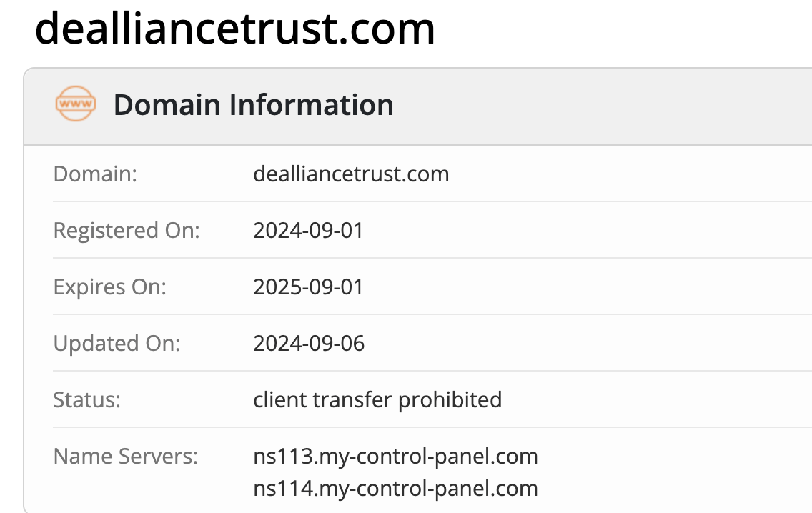Select the dealliancetrust.com domain value
The width and height of the screenshot is (812, 513).
coord(351,174)
